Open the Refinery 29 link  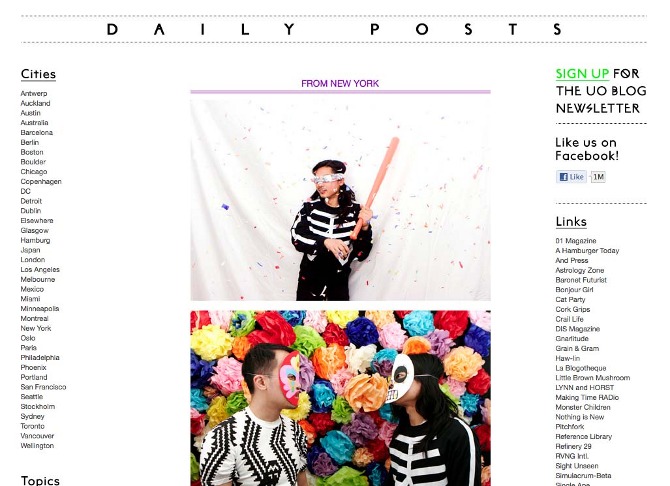[573, 446]
